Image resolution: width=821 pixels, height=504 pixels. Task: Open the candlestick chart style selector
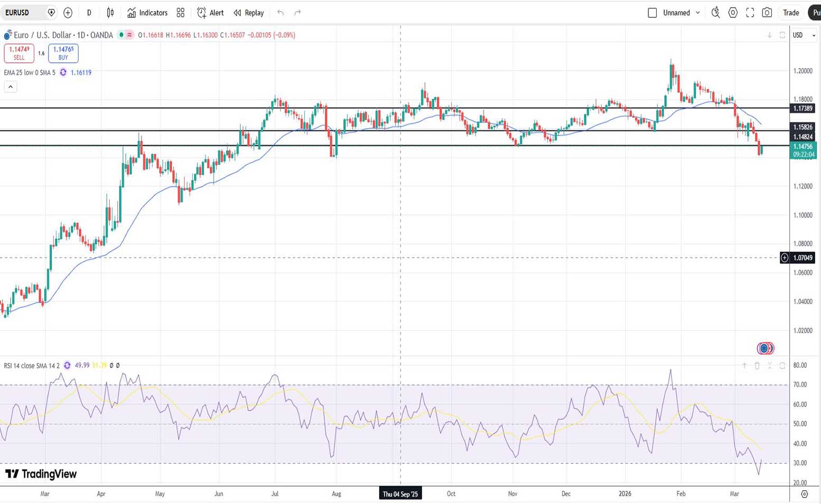pos(110,13)
